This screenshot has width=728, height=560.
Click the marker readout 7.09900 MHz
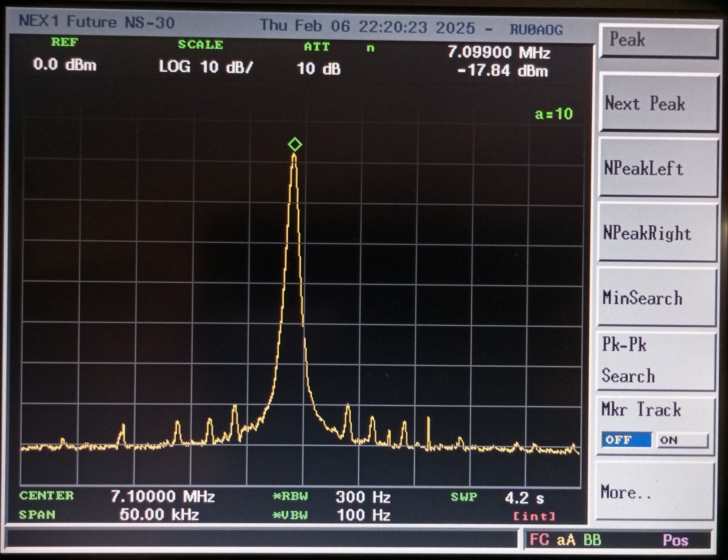click(499, 53)
